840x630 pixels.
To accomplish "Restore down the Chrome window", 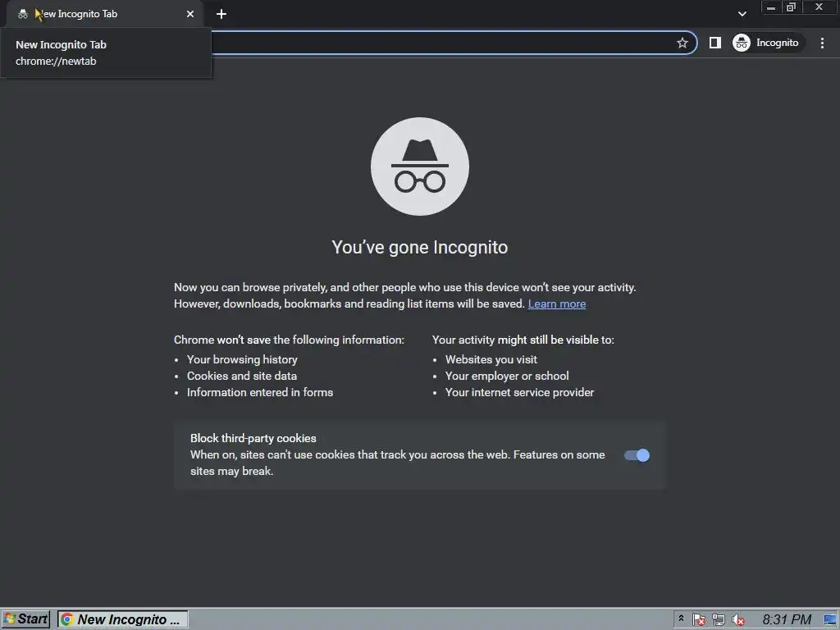I will pos(791,7).
